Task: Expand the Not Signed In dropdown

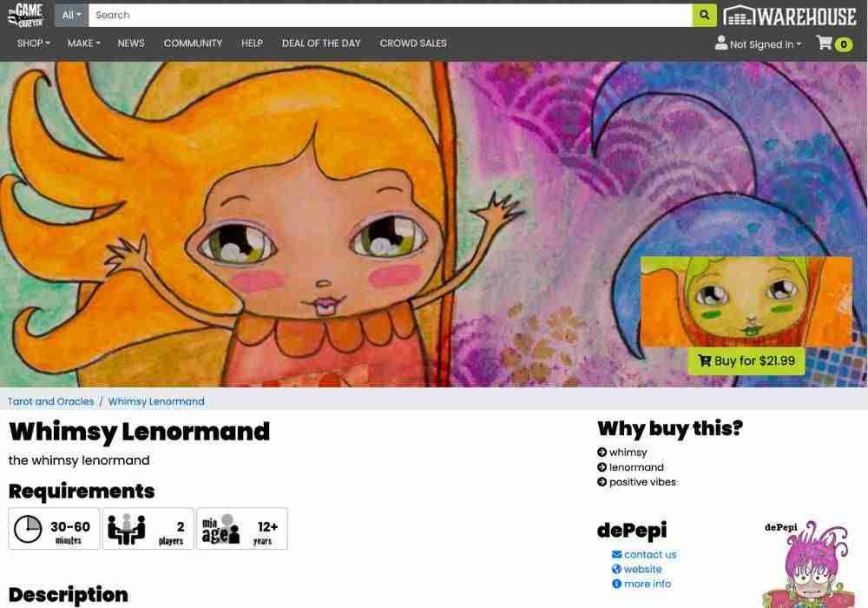Action: (x=765, y=44)
